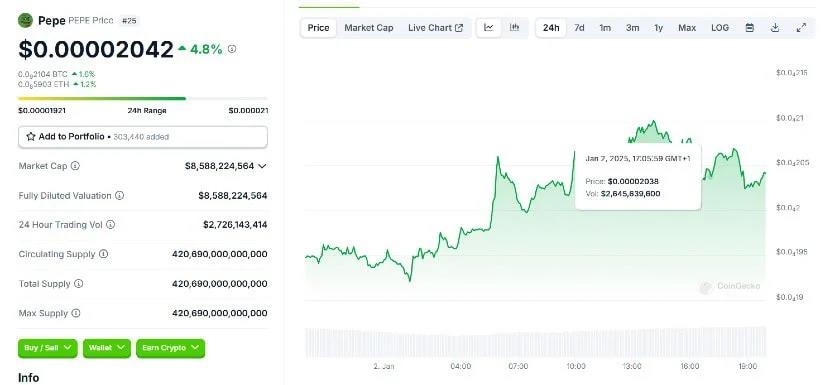The height and width of the screenshot is (385, 825).
Task: Select the 7d time range
Action: coord(579,28)
